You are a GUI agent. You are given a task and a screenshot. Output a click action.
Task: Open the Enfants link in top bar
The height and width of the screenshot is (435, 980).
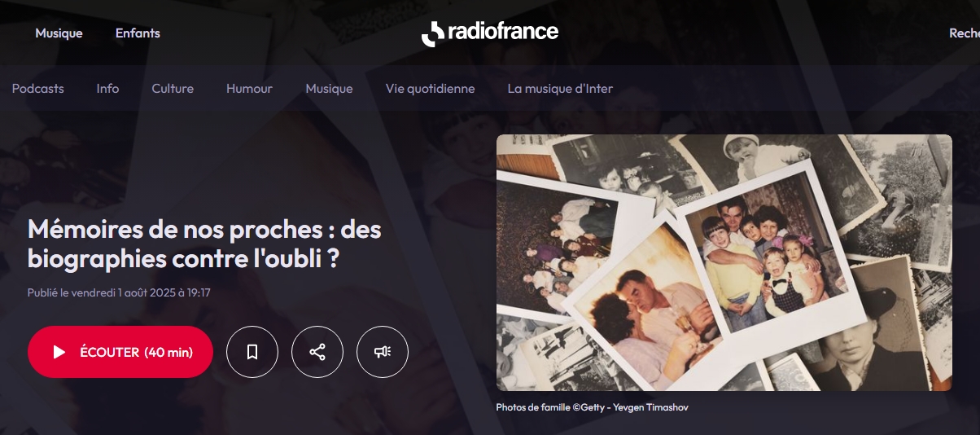(x=138, y=33)
